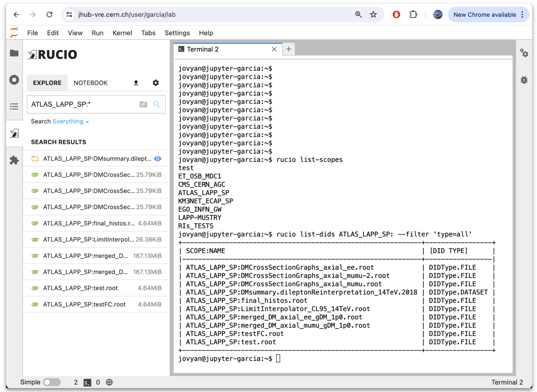The height and width of the screenshot is (392, 537).
Task: Click the ATLAS_LAPP_SP search input field
Action: click(83, 104)
